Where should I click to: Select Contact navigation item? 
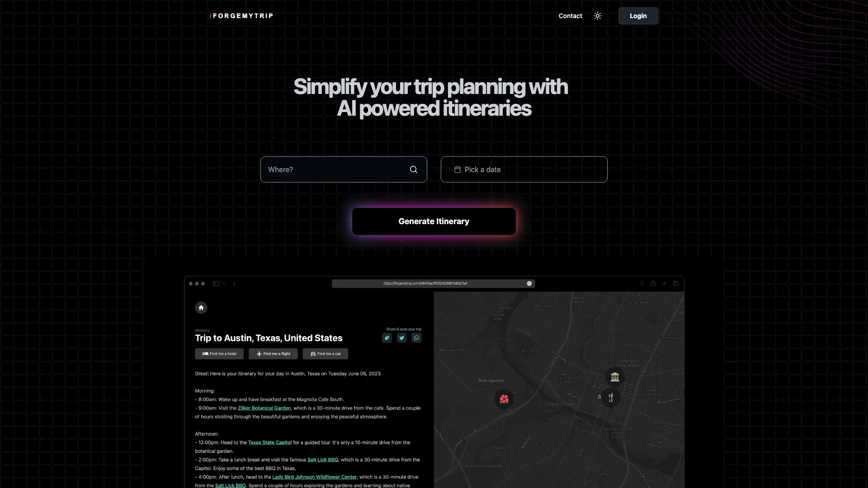tap(570, 15)
